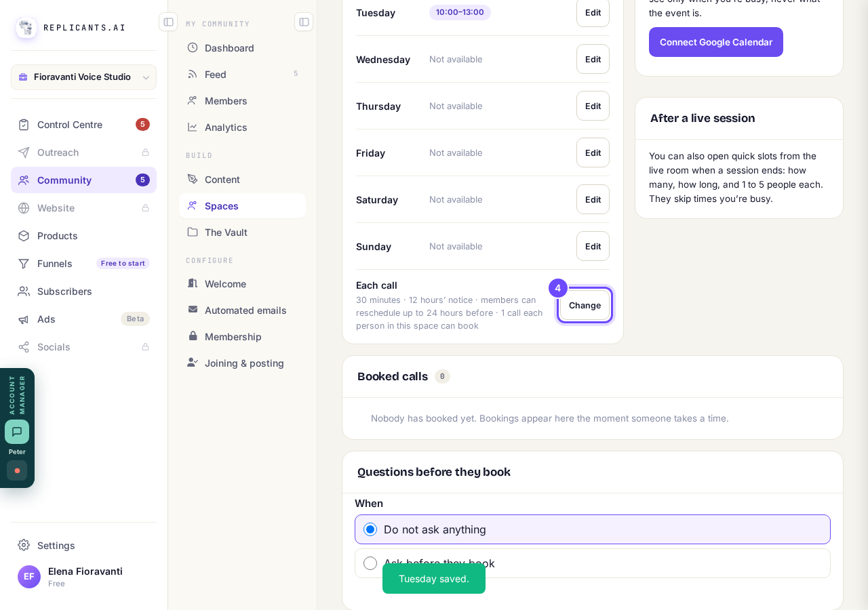
Task: Open the Spaces menu item
Action: (242, 206)
